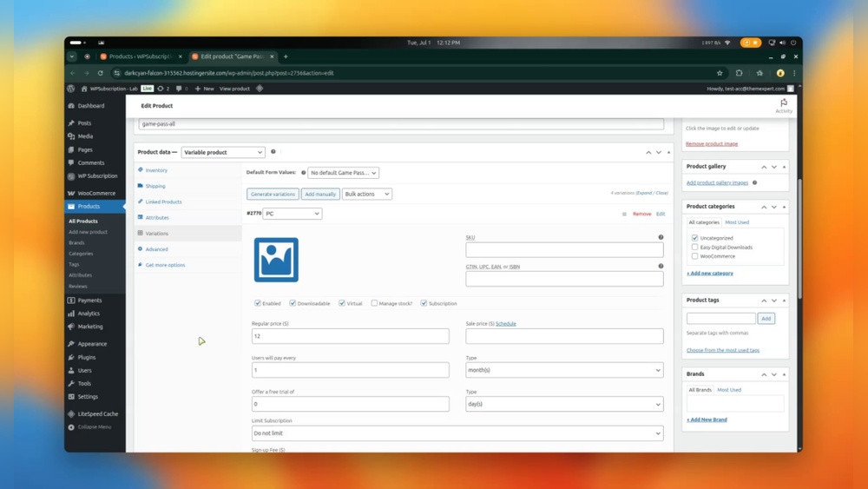Toggle the Enabled checkbox
This screenshot has width=868, height=489.
(258, 303)
